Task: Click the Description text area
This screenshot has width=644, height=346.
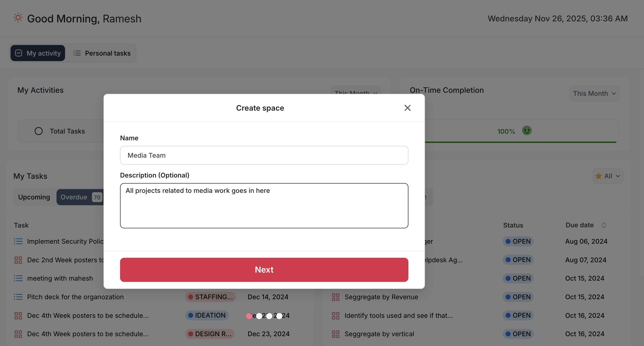Action: (x=264, y=205)
